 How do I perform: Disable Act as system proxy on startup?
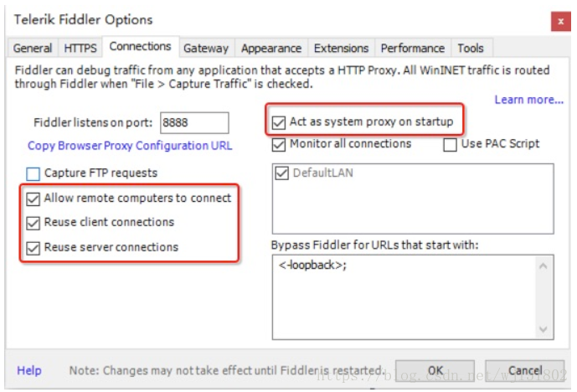tap(279, 122)
